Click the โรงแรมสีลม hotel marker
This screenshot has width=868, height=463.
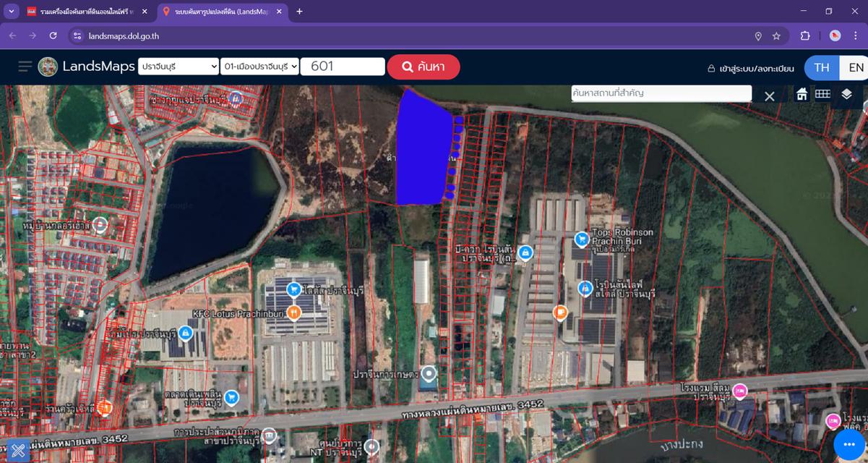point(740,391)
